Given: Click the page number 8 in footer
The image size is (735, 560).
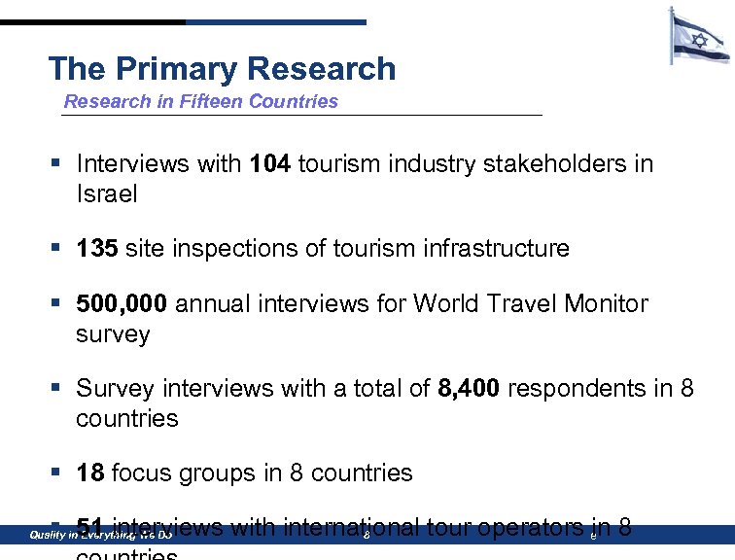Looking at the screenshot, I should coord(367,535).
